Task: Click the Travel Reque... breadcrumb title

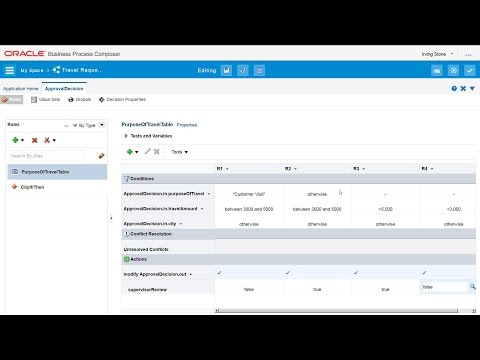Action: click(82, 70)
